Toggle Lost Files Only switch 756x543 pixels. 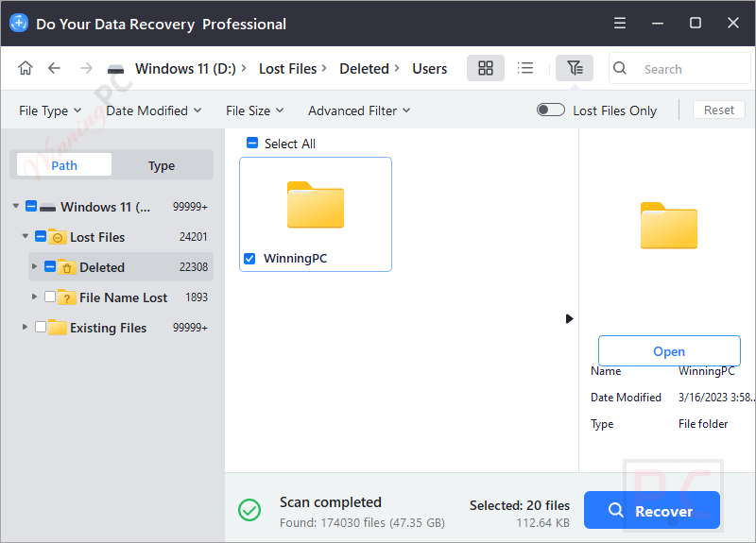(x=551, y=110)
